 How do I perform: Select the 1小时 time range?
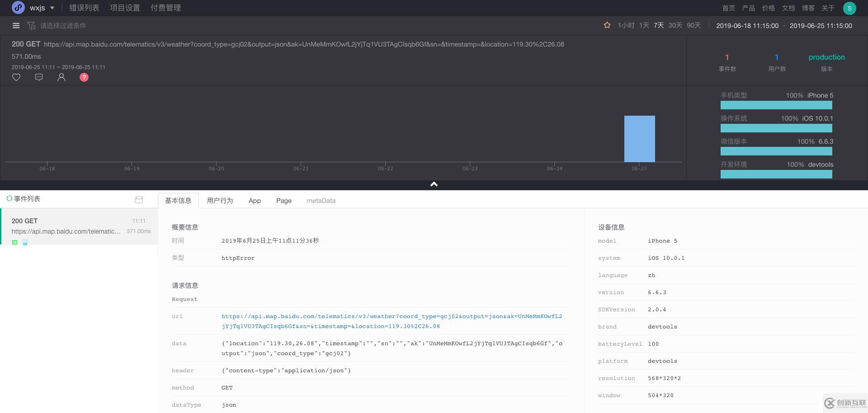(626, 25)
